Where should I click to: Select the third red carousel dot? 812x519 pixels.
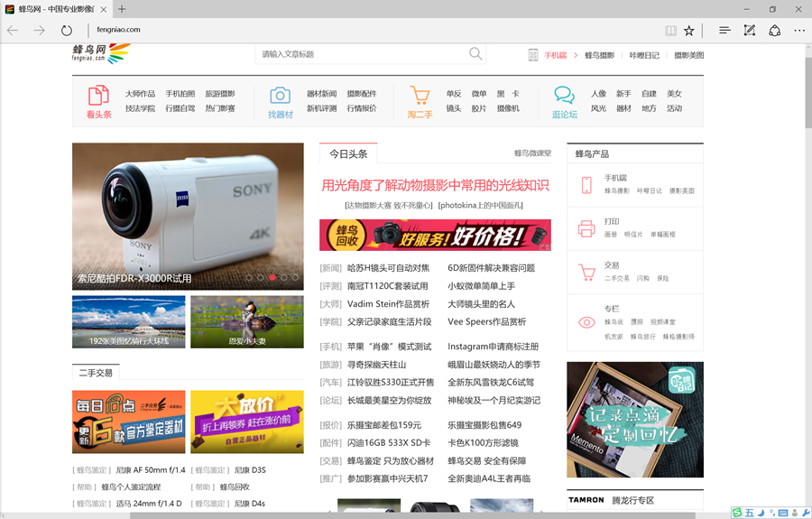(272, 278)
